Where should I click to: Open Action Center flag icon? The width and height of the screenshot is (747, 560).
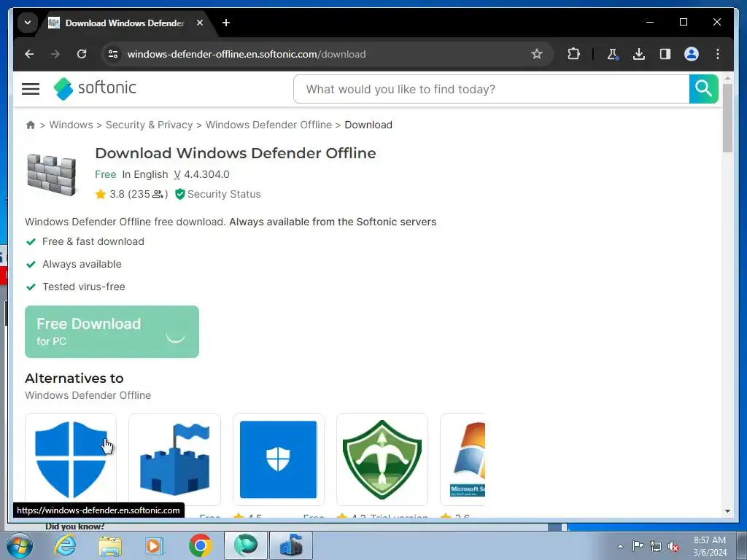[x=638, y=546]
